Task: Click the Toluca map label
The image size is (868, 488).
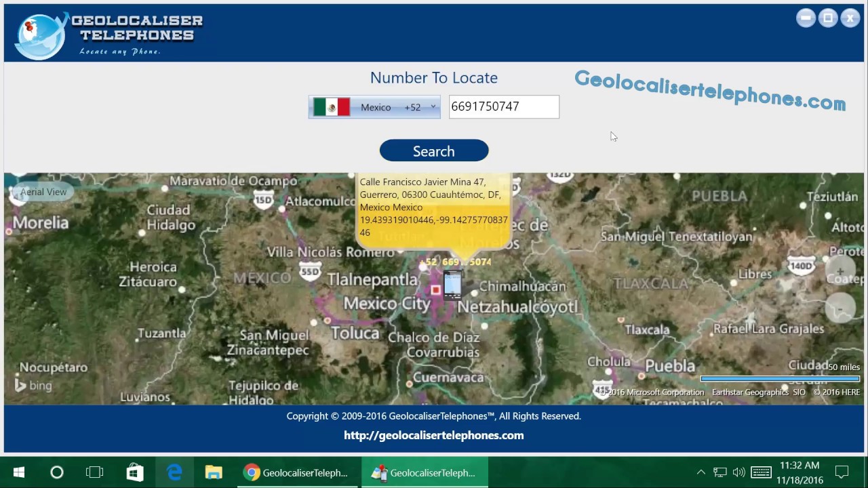Action: point(355,333)
